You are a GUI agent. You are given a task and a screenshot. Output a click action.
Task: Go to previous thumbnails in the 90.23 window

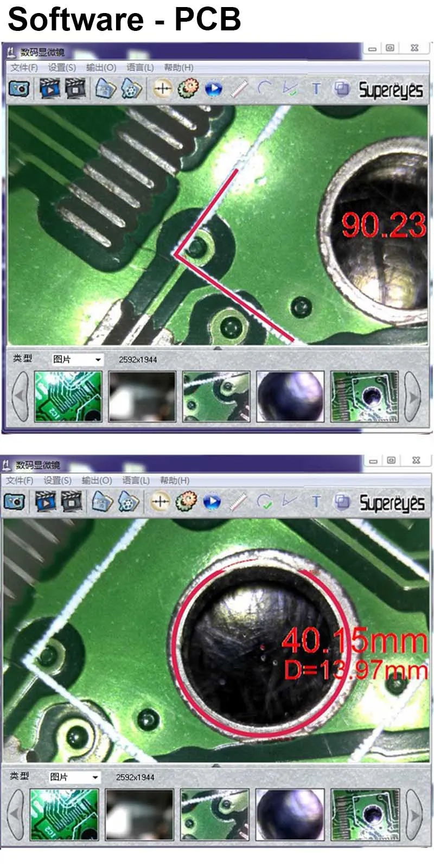[20, 397]
